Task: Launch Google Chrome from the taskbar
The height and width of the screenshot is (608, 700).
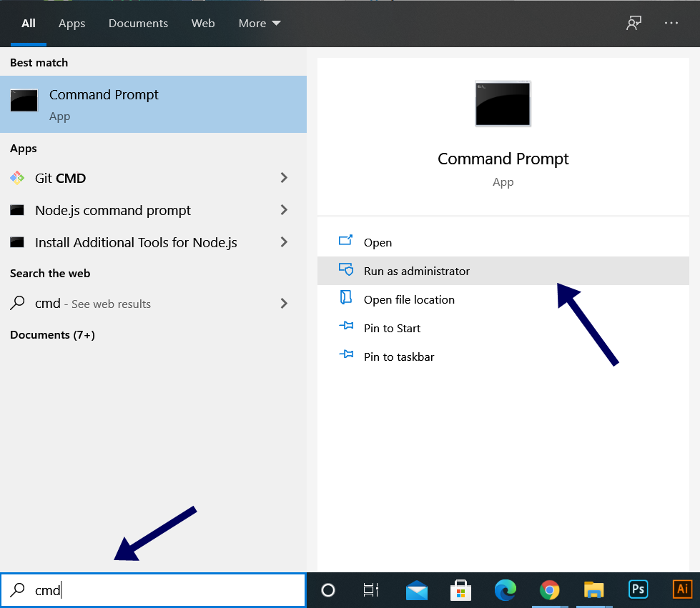Action: (x=549, y=590)
